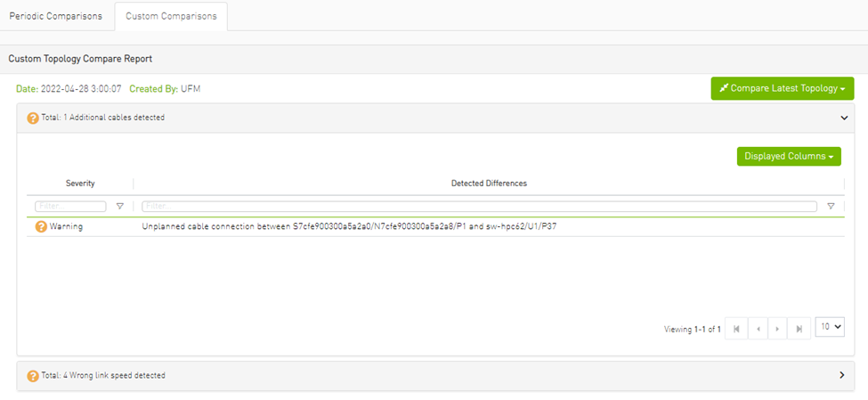Go to previous page of results
Image resolution: width=868 pixels, height=400 pixels.
(x=758, y=329)
